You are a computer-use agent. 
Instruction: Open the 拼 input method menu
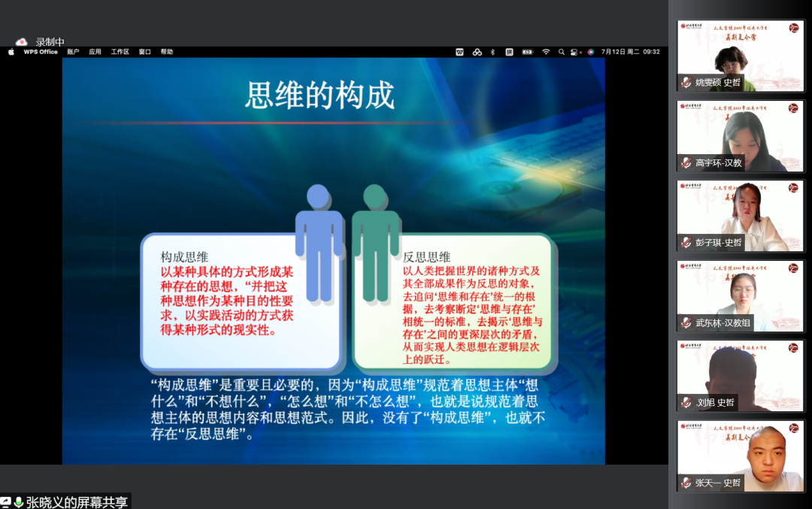pyautogui.click(x=508, y=52)
